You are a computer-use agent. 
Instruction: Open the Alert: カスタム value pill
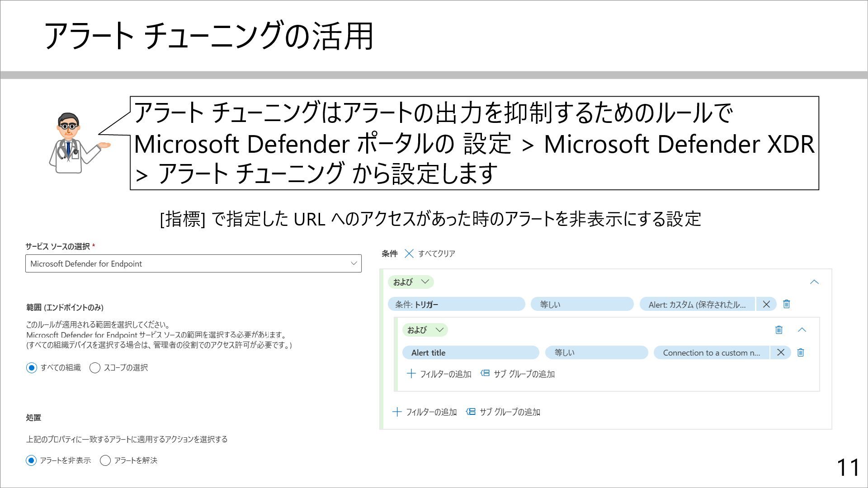(x=697, y=305)
